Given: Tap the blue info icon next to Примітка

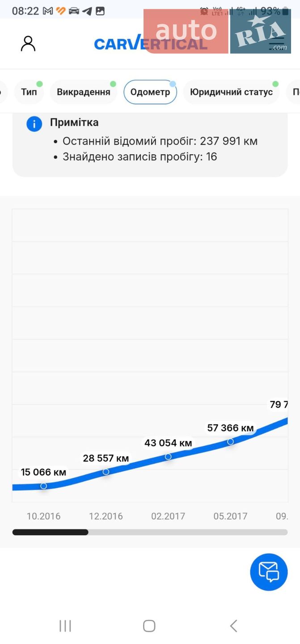Looking at the screenshot, I should click(34, 123).
